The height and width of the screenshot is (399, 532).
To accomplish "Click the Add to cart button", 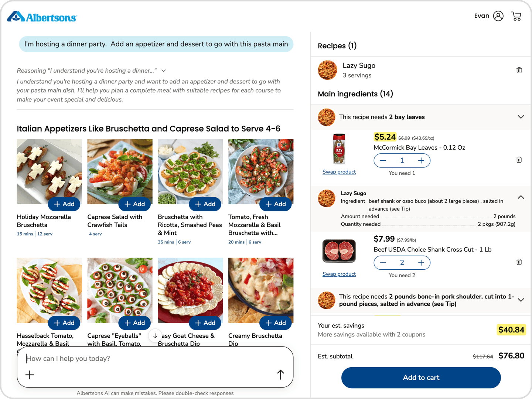I will tap(421, 378).
